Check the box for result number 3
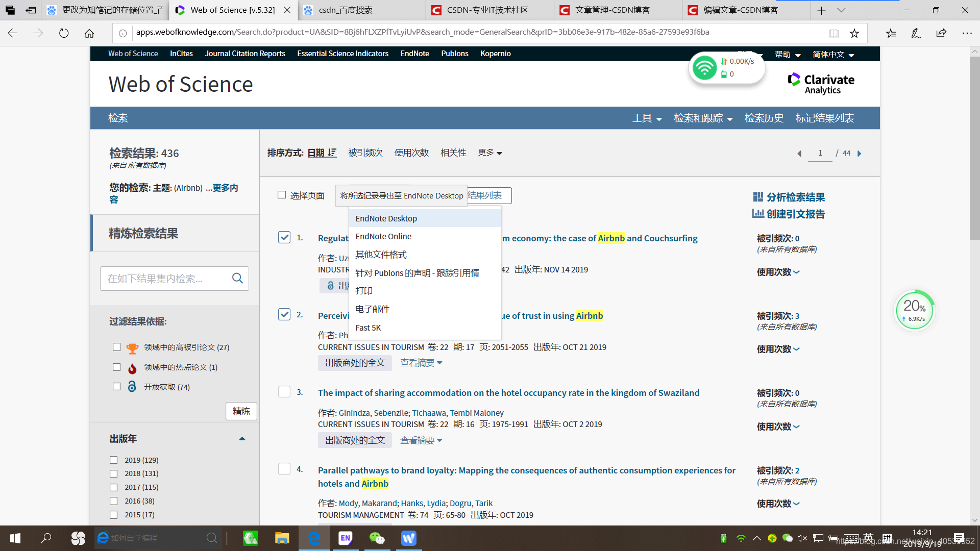Image resolution: width=980 pixels, height=551 pixels. (284, 392)
